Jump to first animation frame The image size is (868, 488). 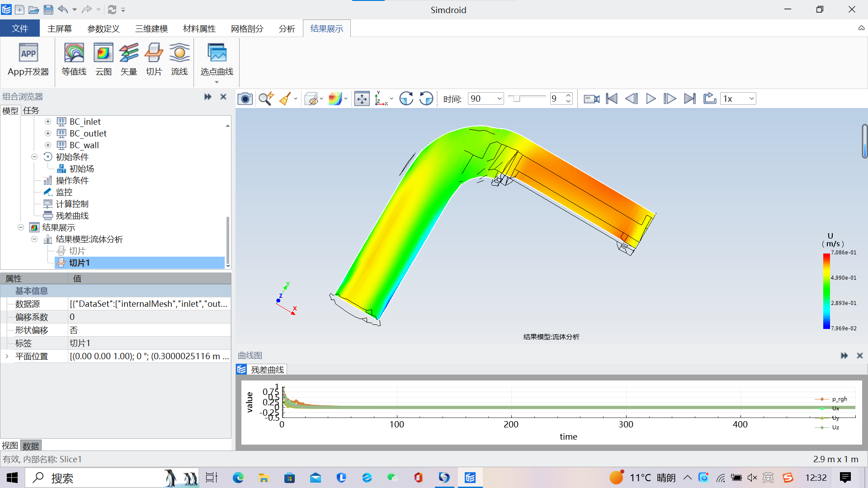click(612, 99)
